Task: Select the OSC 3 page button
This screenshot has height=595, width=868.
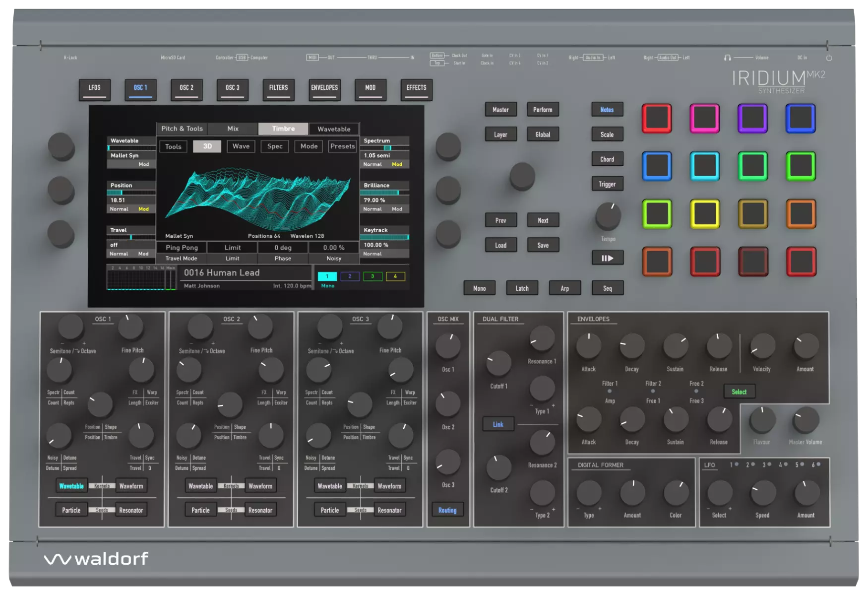Action: coord(233,89)
